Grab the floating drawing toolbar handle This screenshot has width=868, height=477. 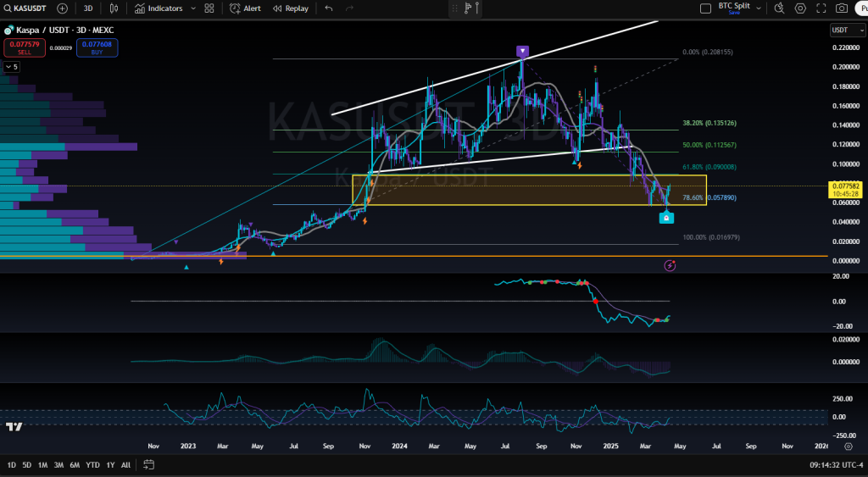(x=455, y=8)
